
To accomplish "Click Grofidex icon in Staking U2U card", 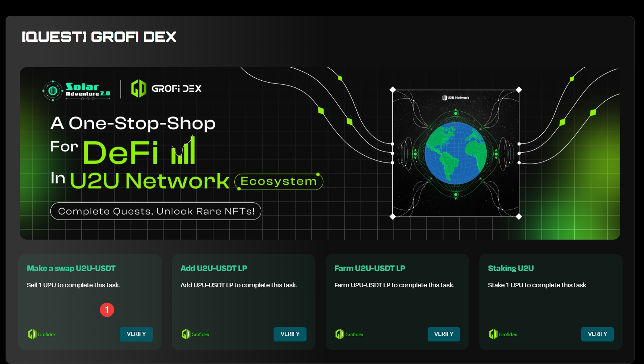I will (x=493, y=334).
